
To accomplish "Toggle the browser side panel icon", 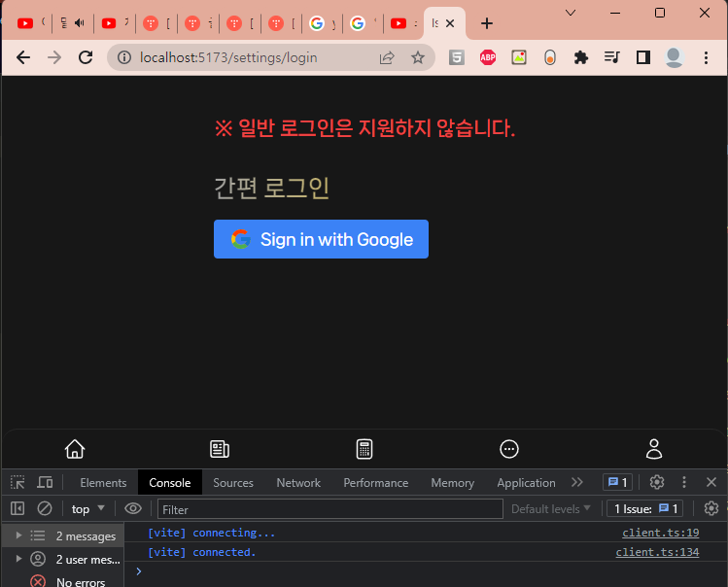I will click(x=643, y=57).
